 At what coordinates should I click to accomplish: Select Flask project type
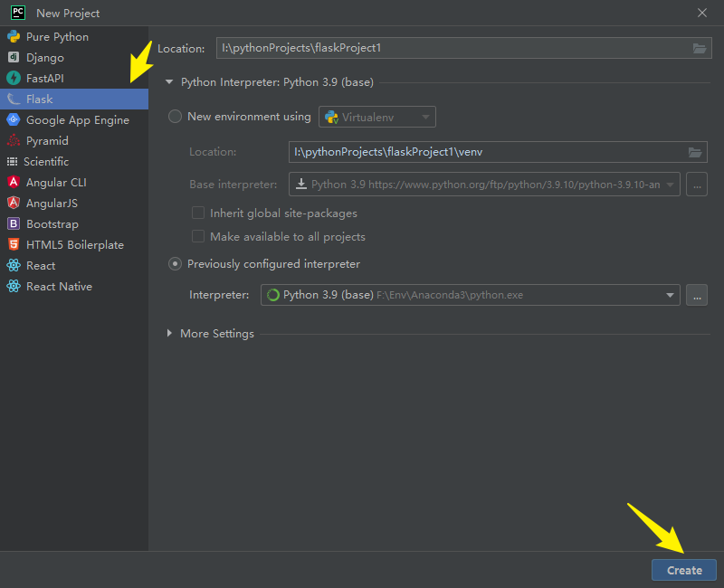(74, 99)
